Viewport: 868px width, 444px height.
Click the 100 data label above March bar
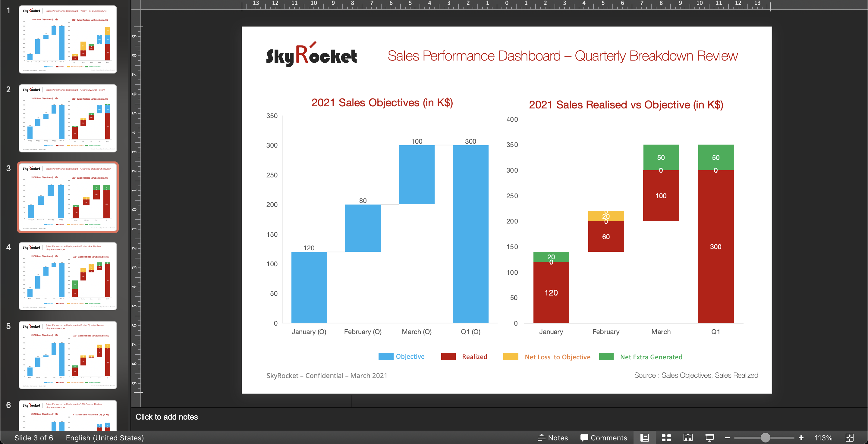417,141
